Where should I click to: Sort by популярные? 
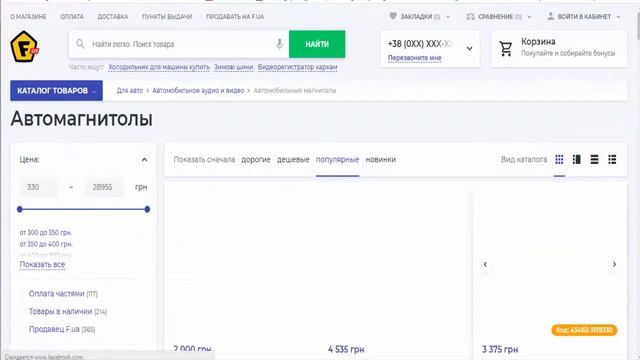[x=338, y=160]
